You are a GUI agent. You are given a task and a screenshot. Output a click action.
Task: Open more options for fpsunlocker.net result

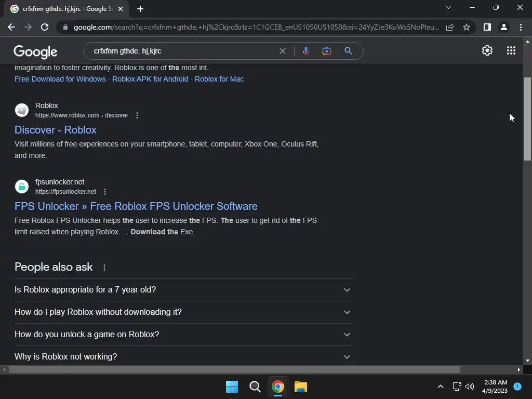pos(105,192)
